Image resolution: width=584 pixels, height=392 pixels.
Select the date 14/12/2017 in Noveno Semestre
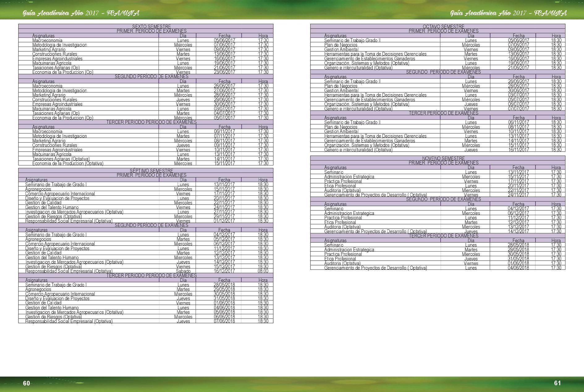pyautogui.click(x=518, y=231)
